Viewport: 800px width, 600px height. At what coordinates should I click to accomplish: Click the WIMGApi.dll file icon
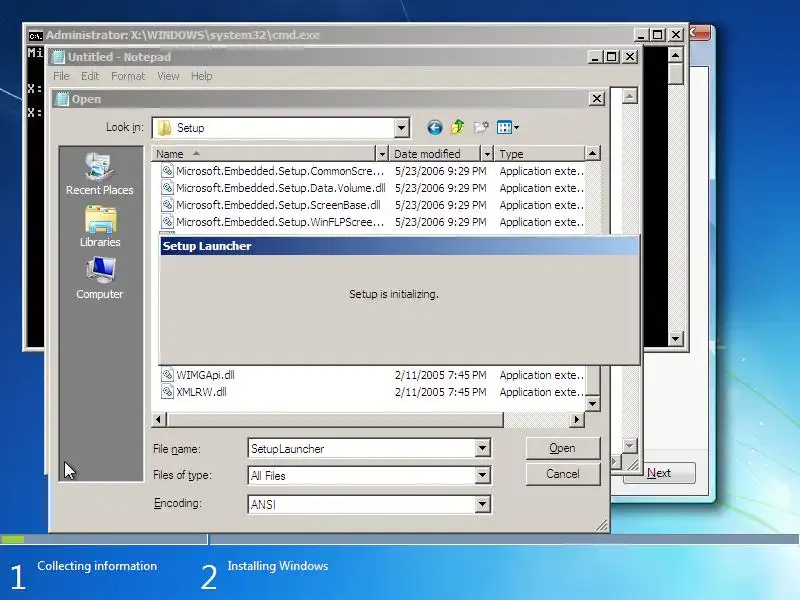167,375
